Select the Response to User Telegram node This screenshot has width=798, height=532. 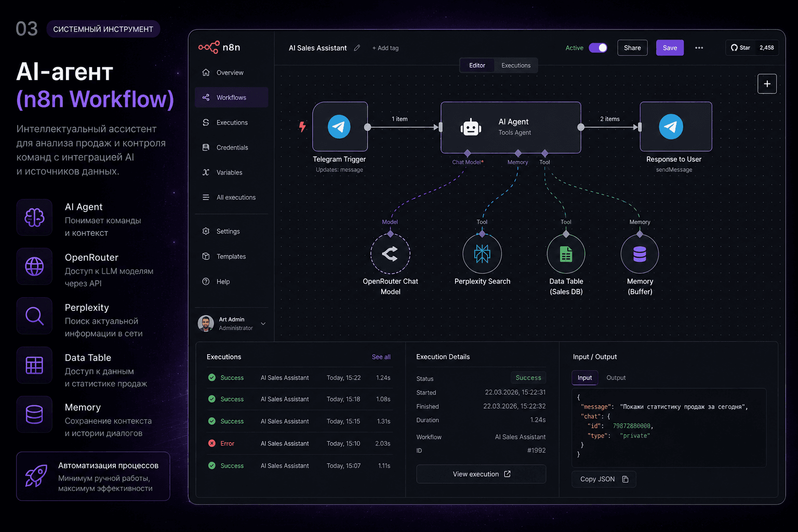(676, 127)
